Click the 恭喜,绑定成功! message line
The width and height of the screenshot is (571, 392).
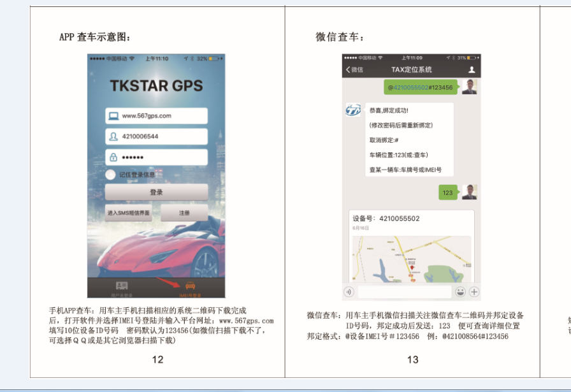389,110
